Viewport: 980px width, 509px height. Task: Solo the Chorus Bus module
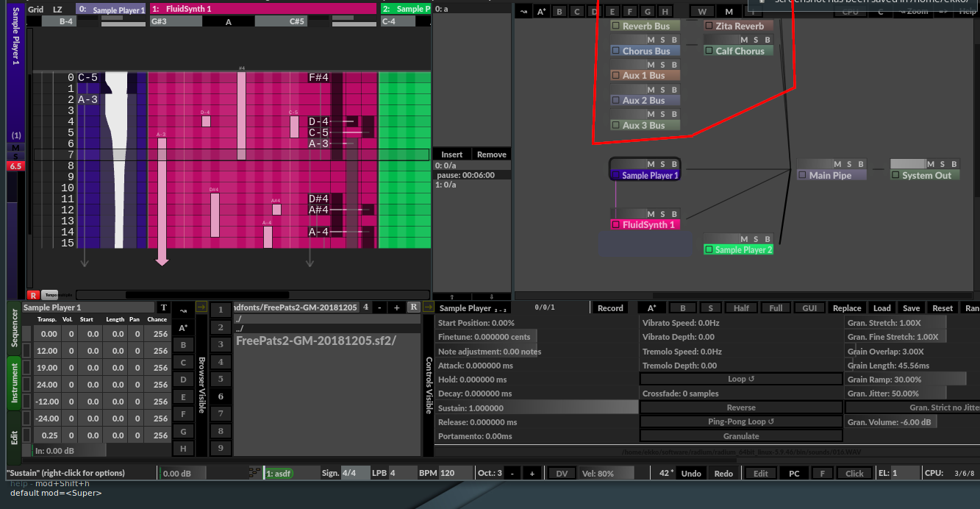click(662, 40)
